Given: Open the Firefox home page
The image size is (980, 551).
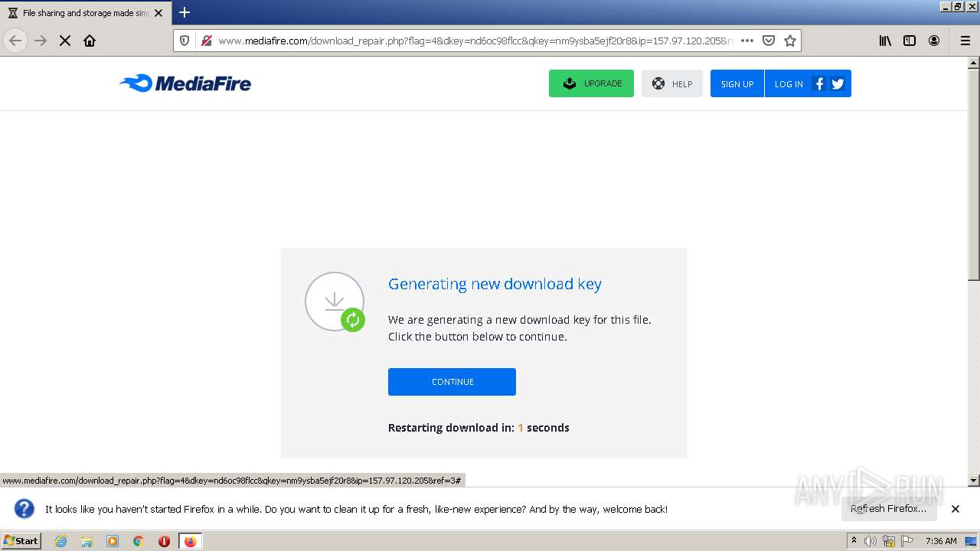Looking at the screenshot, I should coord(90,41).
